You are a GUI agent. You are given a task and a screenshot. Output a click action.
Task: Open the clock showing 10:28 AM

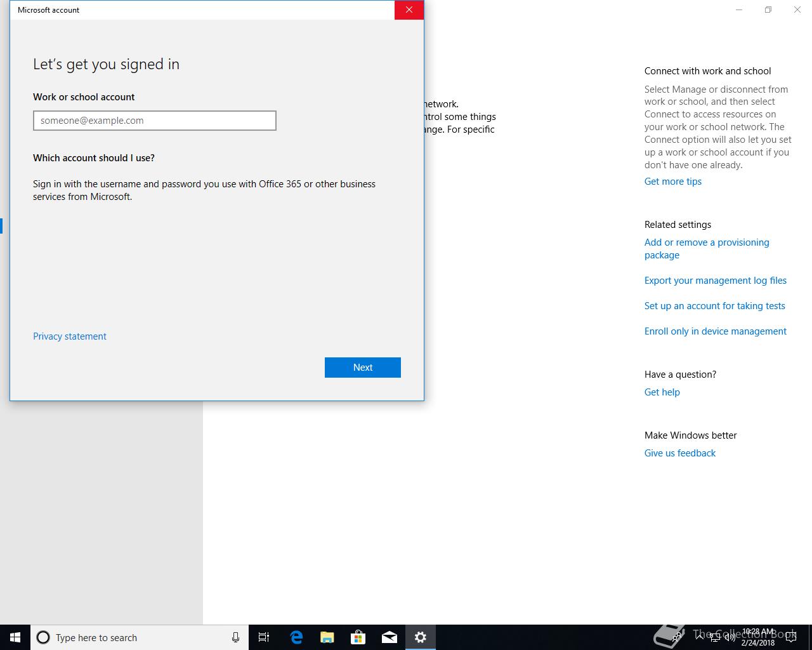[x=758, y=637]
